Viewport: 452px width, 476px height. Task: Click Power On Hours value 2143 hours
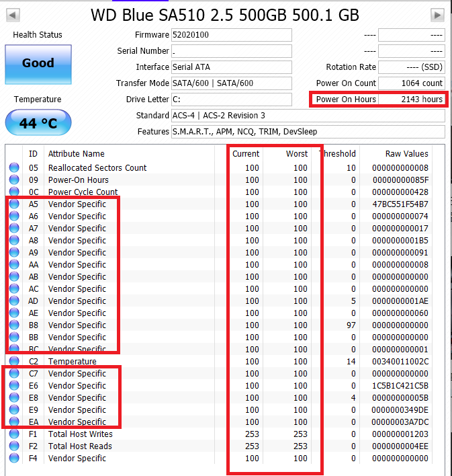[x=412, y=100]
